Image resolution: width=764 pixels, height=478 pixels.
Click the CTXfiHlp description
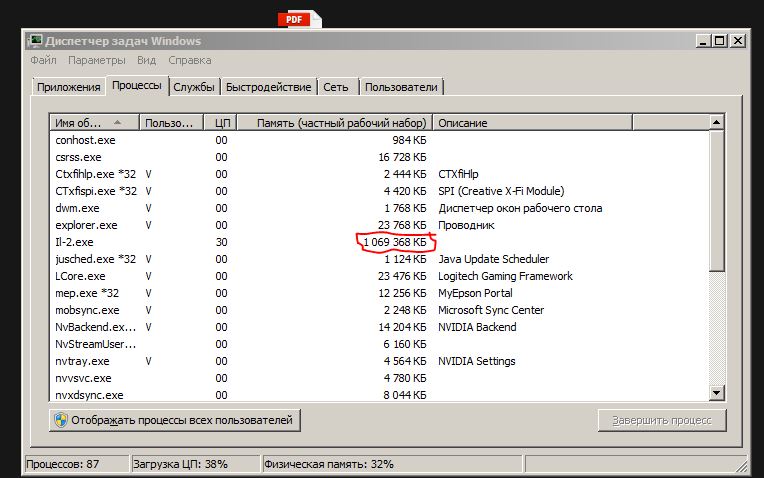click(458, 174)
